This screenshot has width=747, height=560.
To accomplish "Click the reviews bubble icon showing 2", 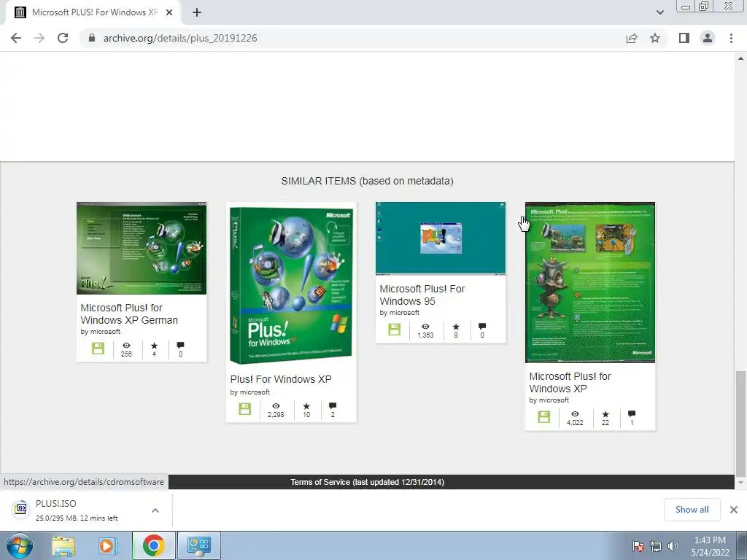I will tap(333, 406).
